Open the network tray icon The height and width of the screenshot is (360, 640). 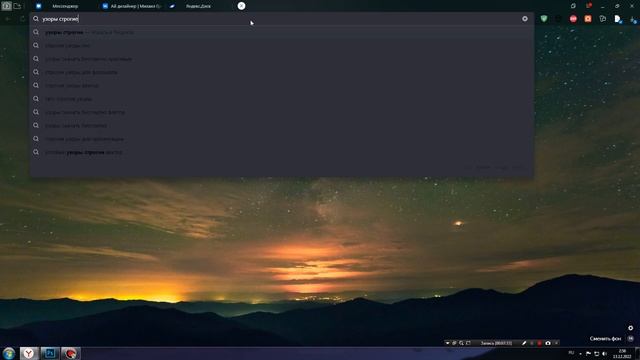point(596,353)
